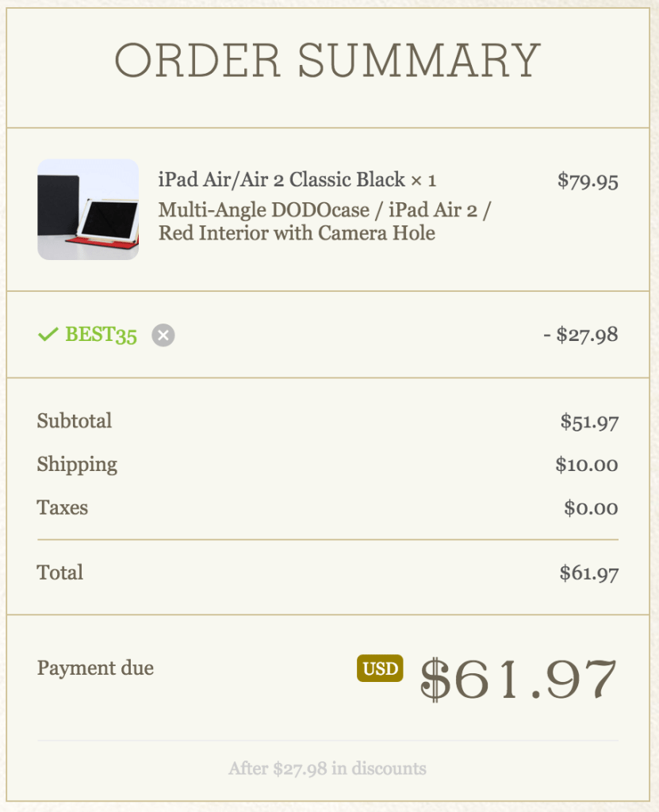Image resolution: width=659 pixels, height=812 pixels.
Task: Click the large $61.97 payment amount
Action: click(518, 679)
